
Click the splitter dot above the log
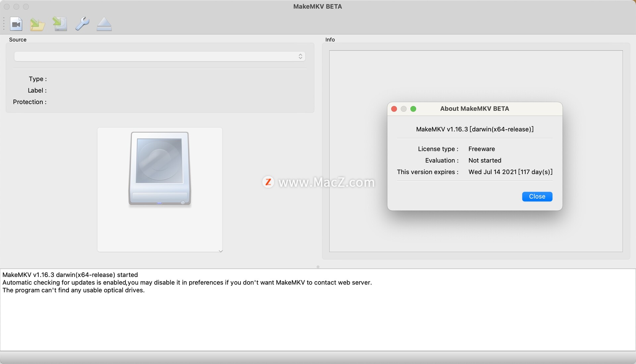click(318, 267)
